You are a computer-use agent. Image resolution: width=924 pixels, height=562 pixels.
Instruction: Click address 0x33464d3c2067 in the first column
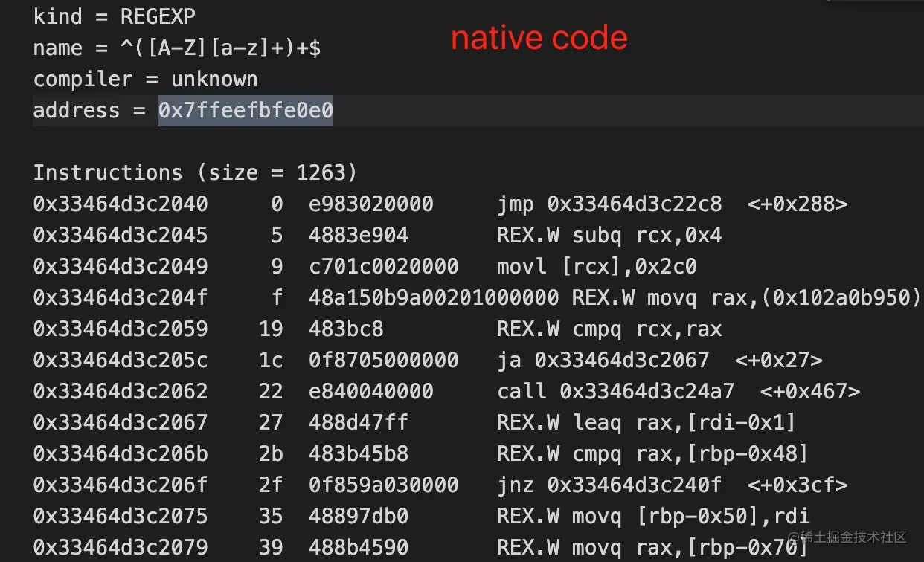[x=121, y=423]
